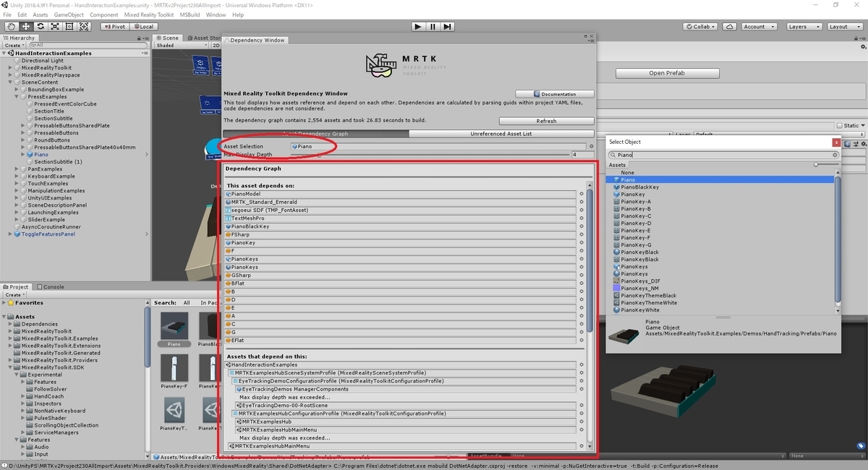Viewport: 868px width, 470px height.
Task: Switch to the Console tab
Action: tap(50, 286)
